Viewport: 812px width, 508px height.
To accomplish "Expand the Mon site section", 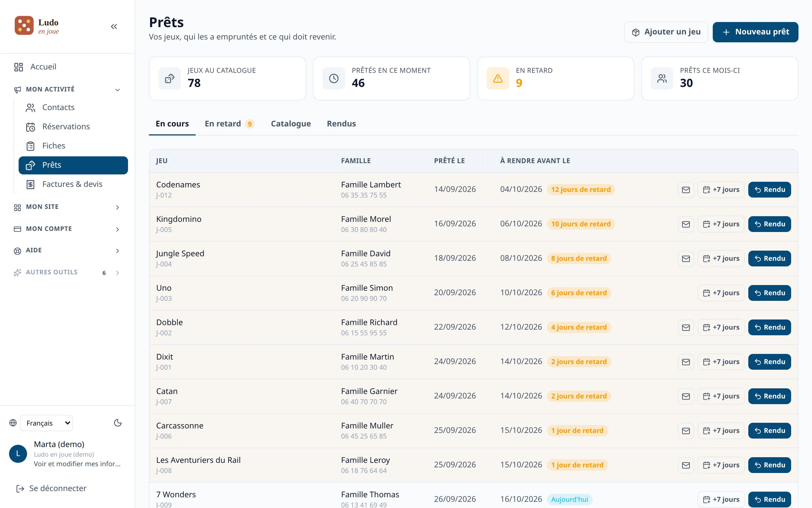I will (67, 207).
